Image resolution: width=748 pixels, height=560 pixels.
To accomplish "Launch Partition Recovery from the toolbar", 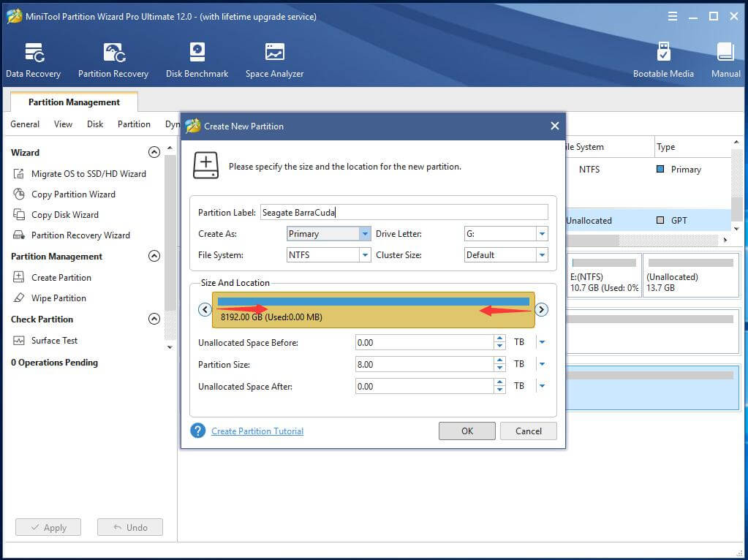I will [113, 58].
